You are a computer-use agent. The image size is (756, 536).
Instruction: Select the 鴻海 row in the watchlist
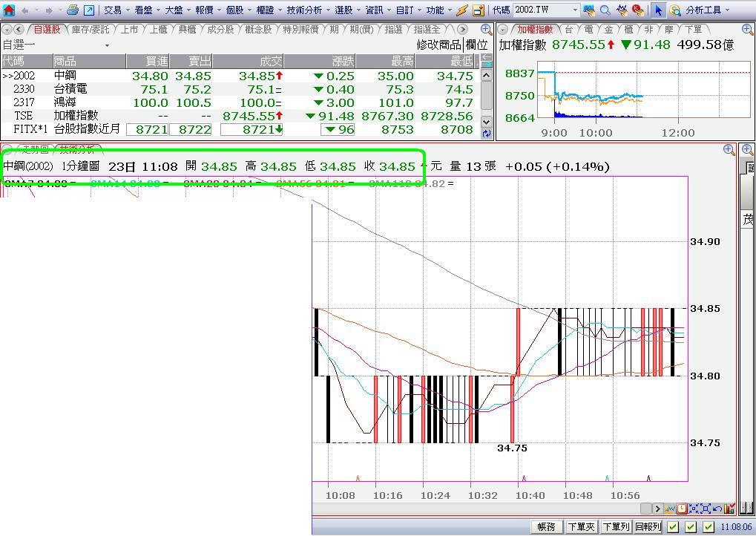coord(240,102)
